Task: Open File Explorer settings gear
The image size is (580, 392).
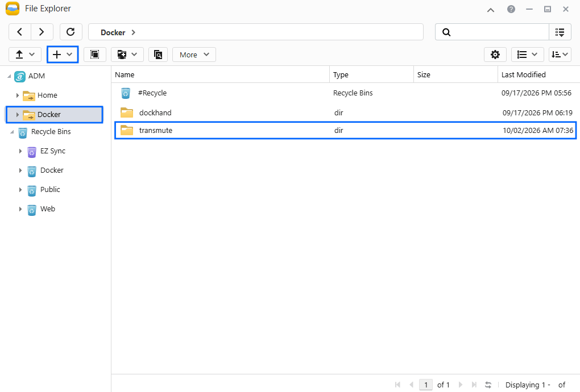Action: click(495, 55)
